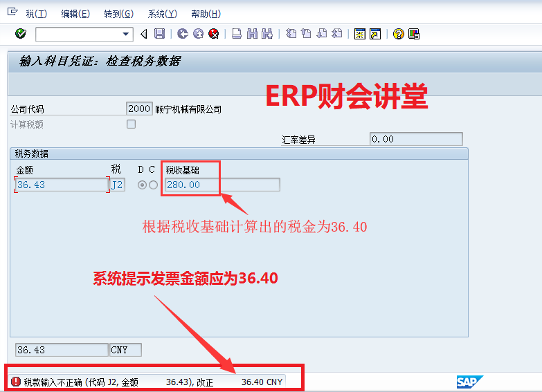The image size is (542, 392).
Task: Click the 税收基础 field showing 280.00
Action: [222, 185]
